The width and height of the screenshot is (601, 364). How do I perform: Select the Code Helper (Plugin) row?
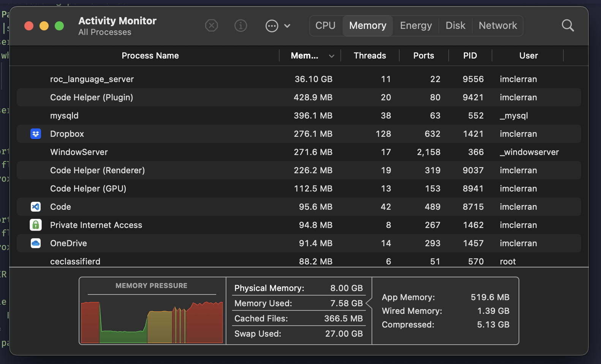tap(299, 97)
